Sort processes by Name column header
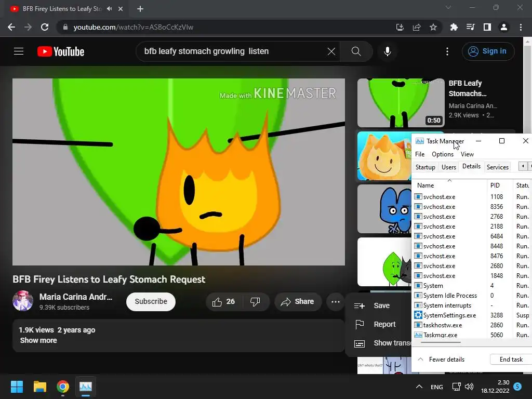Viewport: 532px width, 399px height. tap(449, 185)
